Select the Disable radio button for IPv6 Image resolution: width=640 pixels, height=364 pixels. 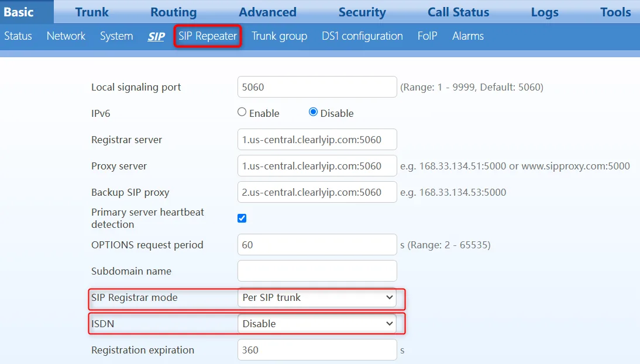313,112
